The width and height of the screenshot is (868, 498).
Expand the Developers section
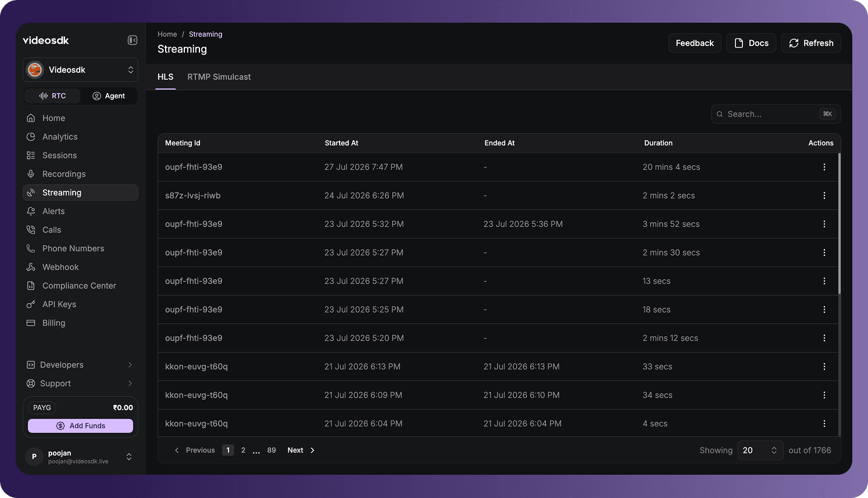point(80,365)
